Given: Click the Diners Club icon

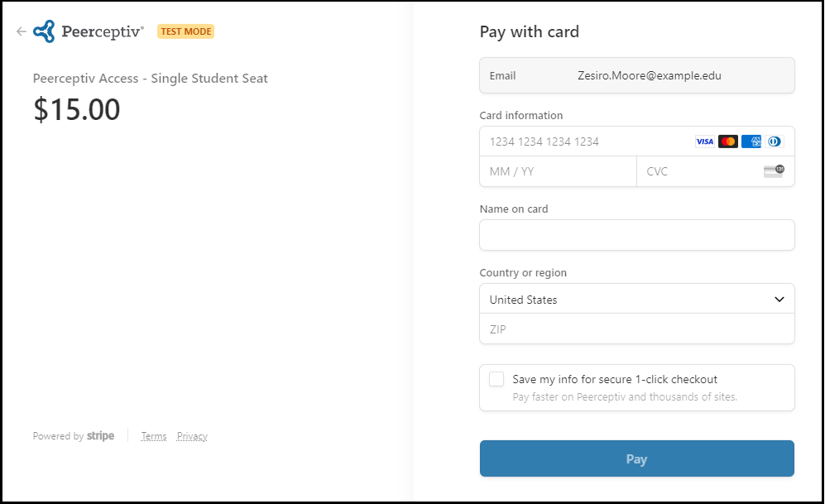Looking at the screenshot, I should point(774,142).
